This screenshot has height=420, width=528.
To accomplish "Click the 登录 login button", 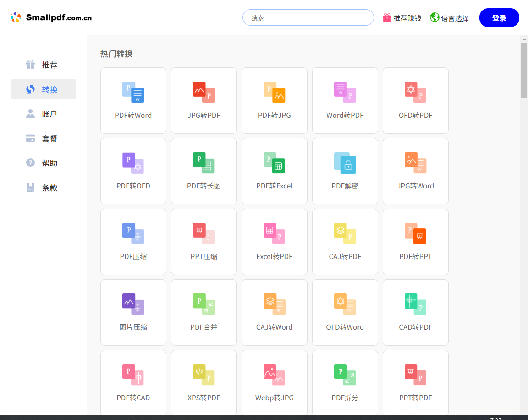I will tap(499, 18).
